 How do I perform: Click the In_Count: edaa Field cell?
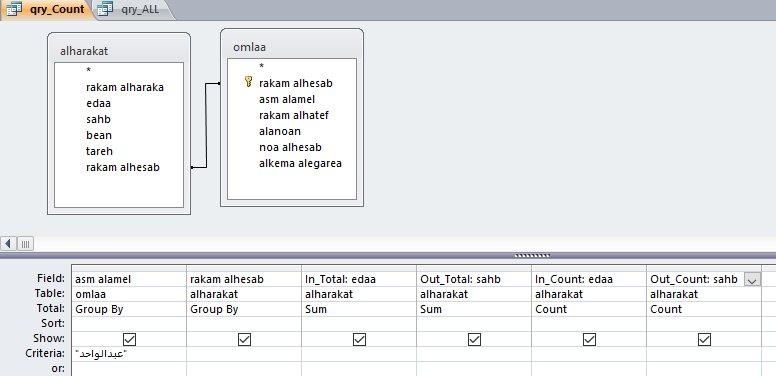pos(589,279)
